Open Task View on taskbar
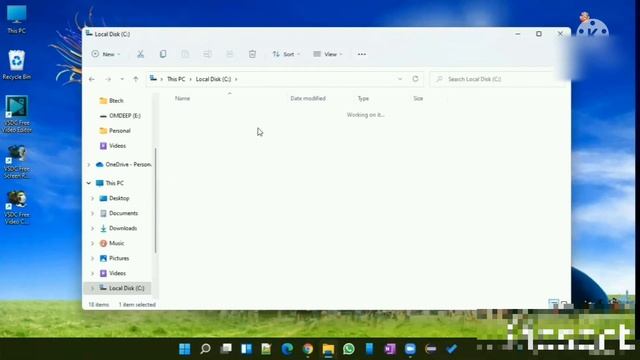Viewport: 640px width, 360px height. click(226, 349)
